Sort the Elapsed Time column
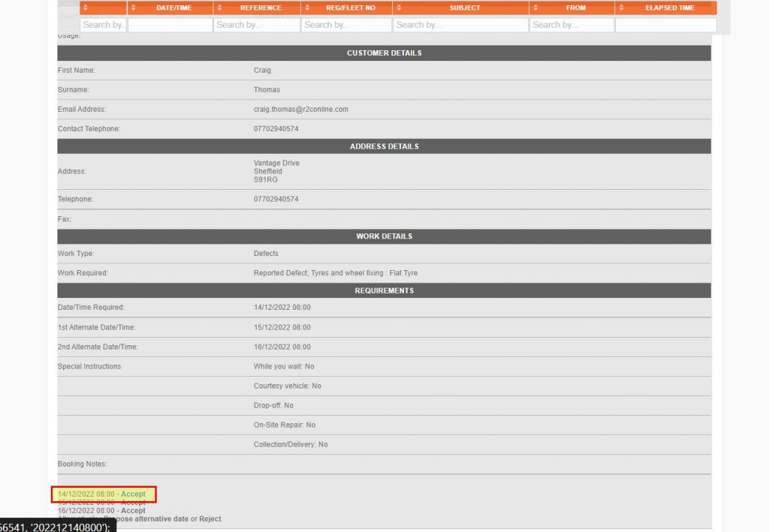Image resolution: width=769 pixels, height=532 pixels. [621, 8]
